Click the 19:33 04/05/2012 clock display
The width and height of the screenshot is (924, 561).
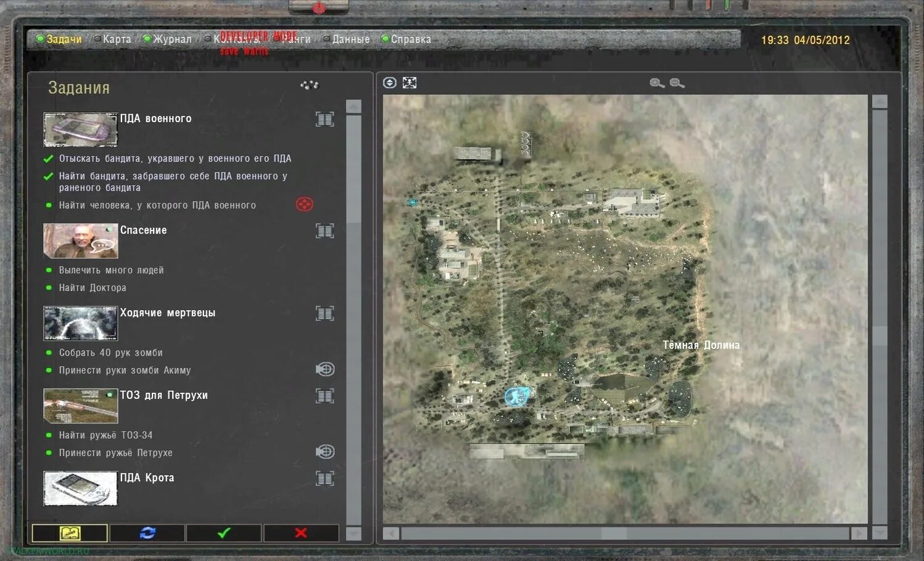click(805, 40)
